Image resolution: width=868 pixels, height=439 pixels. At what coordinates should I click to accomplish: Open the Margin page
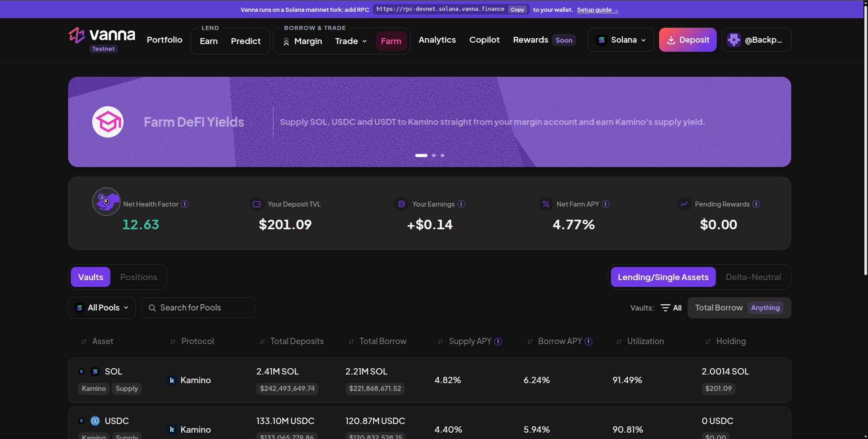303,41
